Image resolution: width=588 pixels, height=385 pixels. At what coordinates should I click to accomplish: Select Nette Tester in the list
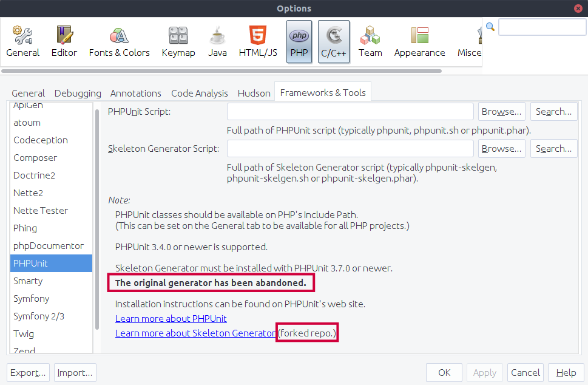[x=51, y=211]
